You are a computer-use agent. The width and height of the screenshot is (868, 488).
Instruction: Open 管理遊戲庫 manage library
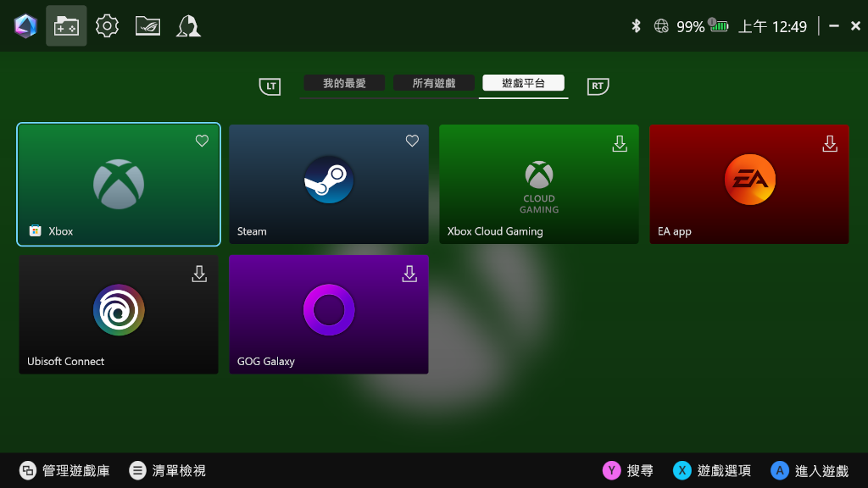pos(64,470)
